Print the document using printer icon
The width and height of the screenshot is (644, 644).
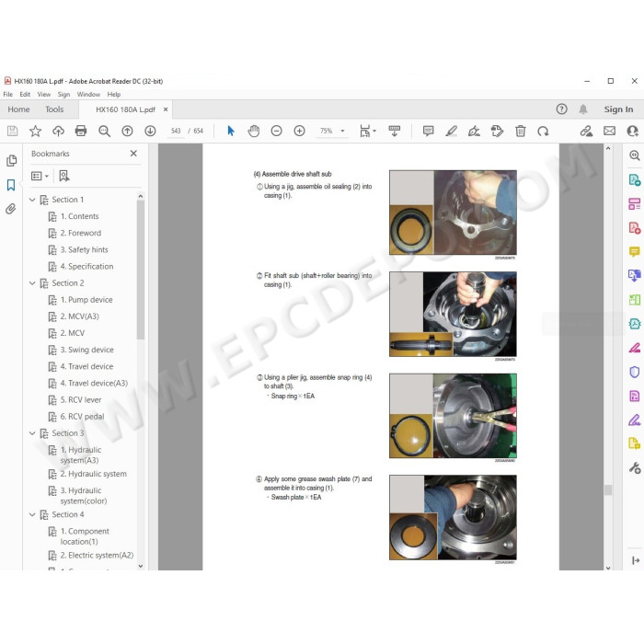(81, 131)
